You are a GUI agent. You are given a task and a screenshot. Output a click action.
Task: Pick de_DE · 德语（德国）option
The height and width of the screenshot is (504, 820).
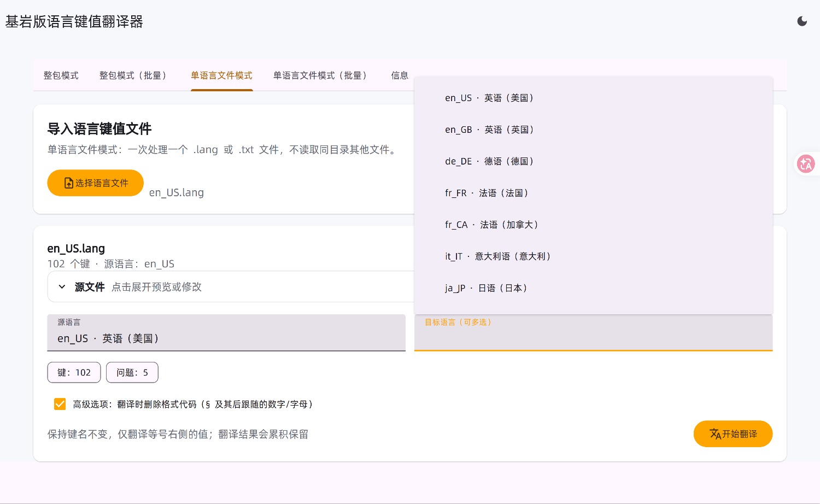593,161
